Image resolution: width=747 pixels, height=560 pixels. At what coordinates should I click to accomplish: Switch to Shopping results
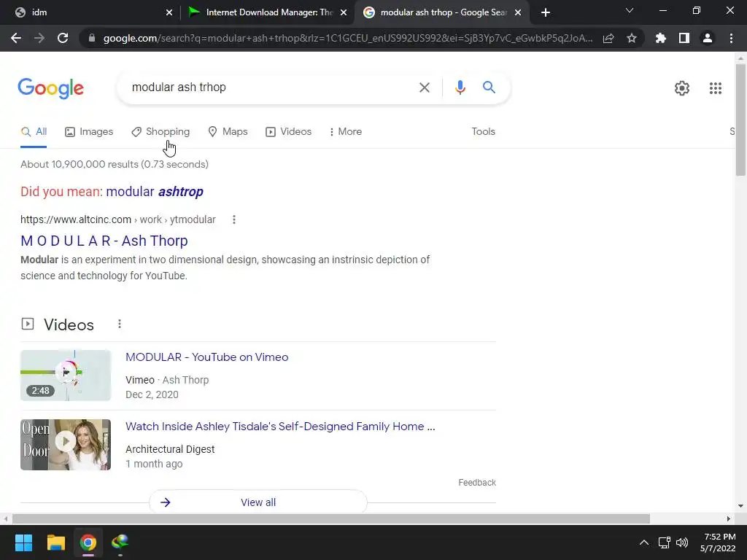[160, 132]
